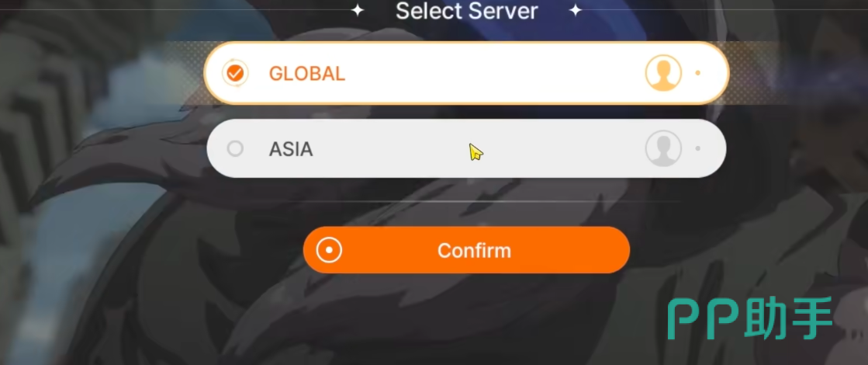868x365 pixels.
Task: Click the Select Server heading
Action: [x=467, y=11]
